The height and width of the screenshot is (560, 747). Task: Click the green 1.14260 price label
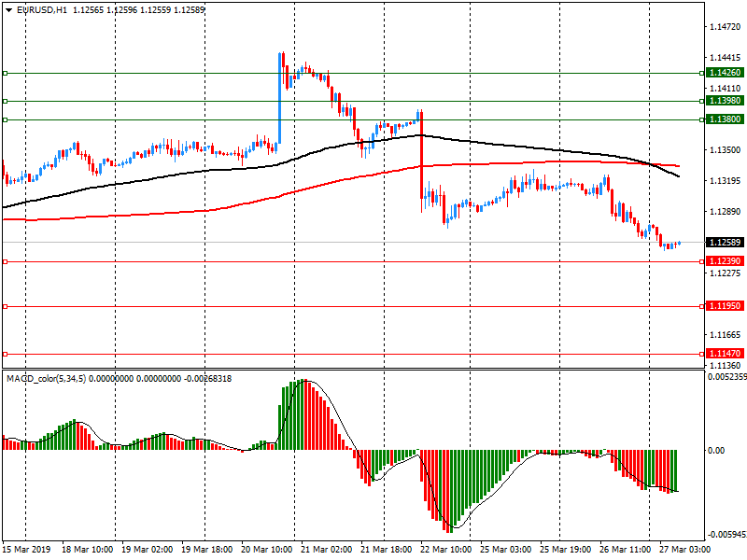725,73
